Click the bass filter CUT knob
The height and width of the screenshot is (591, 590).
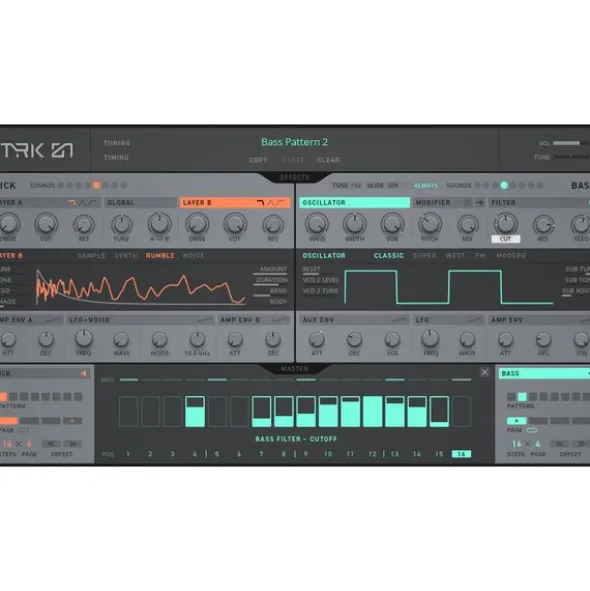pos(506,224)
